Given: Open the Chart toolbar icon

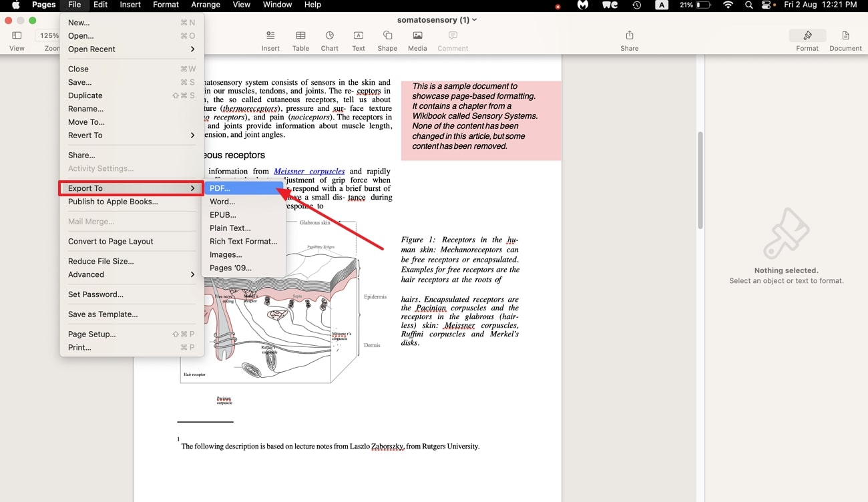Looking at the screenshot, I should click(x=329, y=35).
